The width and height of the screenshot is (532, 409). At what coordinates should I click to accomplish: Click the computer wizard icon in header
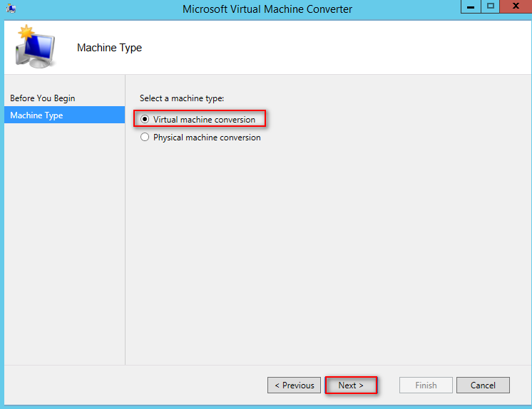coord(36,46)
